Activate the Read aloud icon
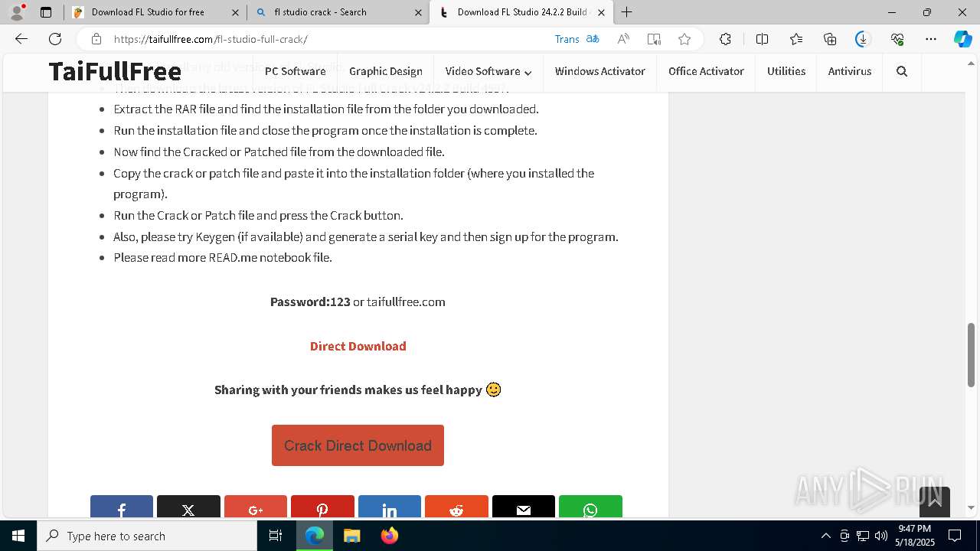The image size is (980, 551). (x=623, y=39)
